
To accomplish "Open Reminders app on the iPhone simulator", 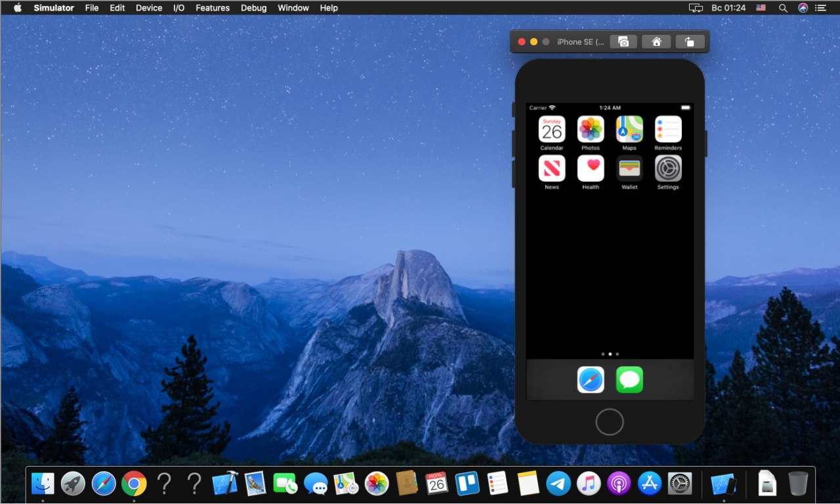I will [668, 129].
